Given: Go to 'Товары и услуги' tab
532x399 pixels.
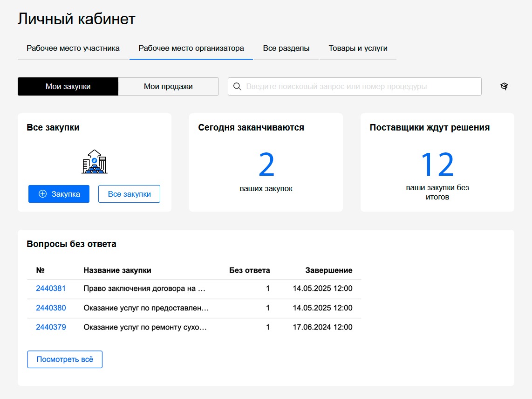Looking at the screenshot, I should pos(358,48).
